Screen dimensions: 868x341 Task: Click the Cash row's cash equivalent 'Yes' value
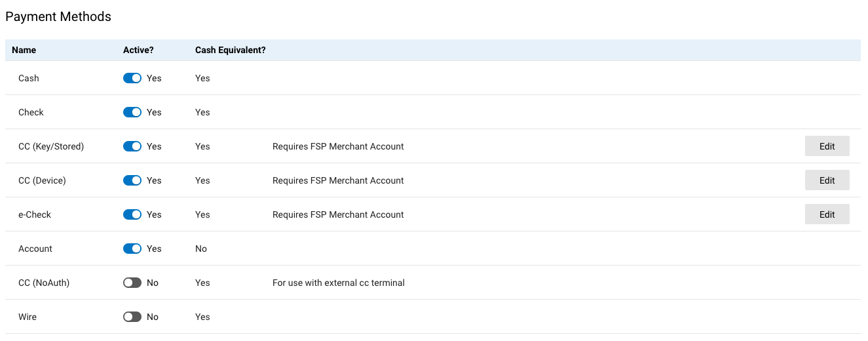coord(202,78)
